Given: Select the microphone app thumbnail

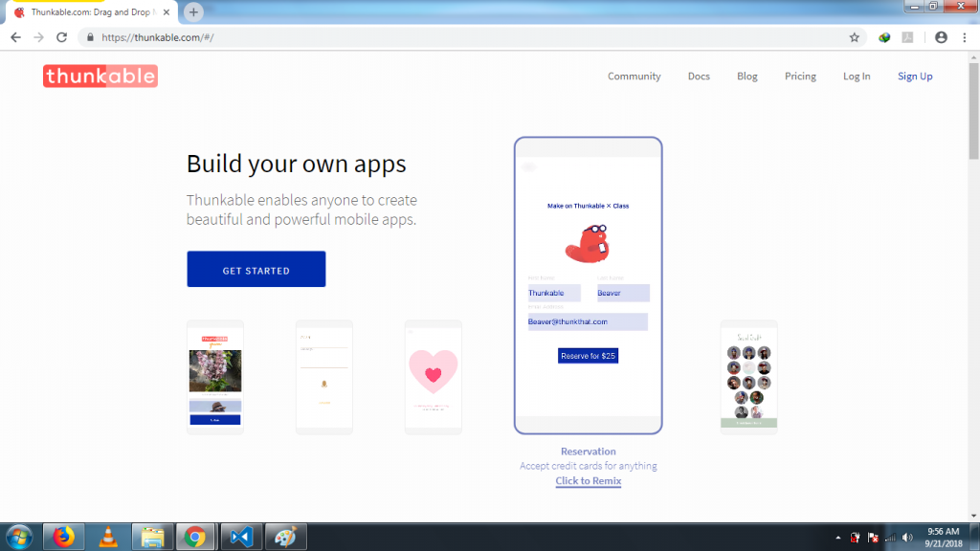Looking at the screenshot, I should (x=324, y=377).
